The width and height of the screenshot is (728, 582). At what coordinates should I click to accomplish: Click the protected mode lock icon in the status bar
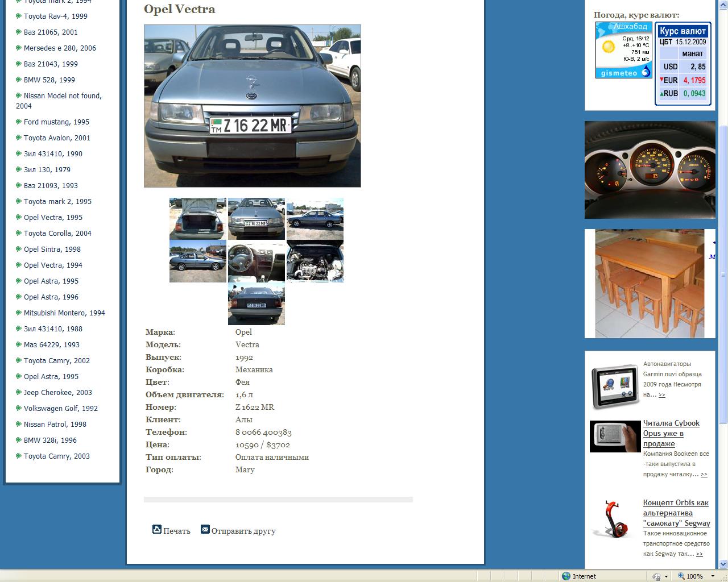pos(657,576)
